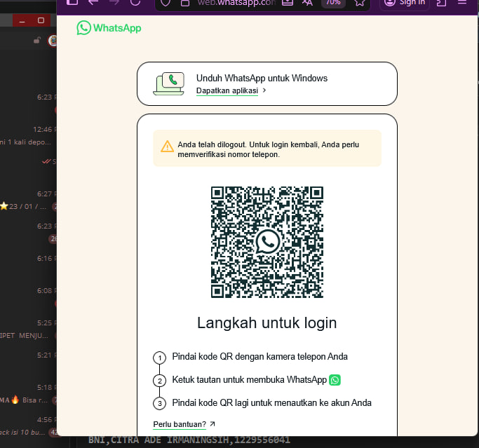
Task: Click the extensions icon beside Sign in
Action: click(x=441, y=2)
